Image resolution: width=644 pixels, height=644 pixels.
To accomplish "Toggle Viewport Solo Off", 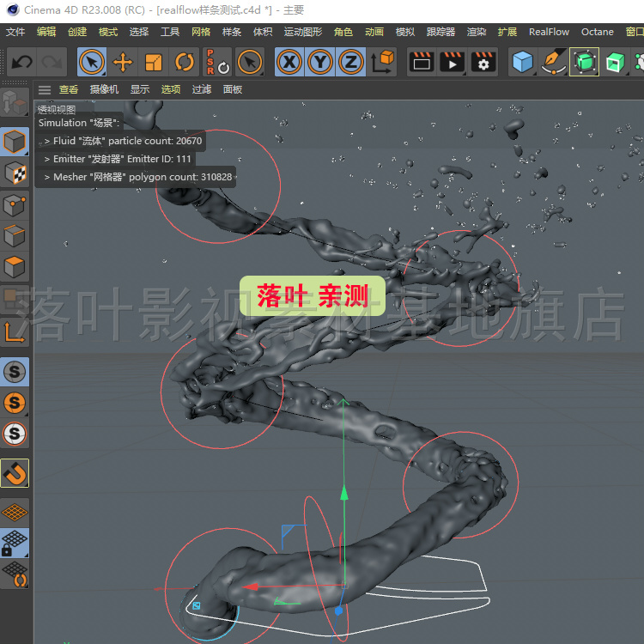I will 15,372.
